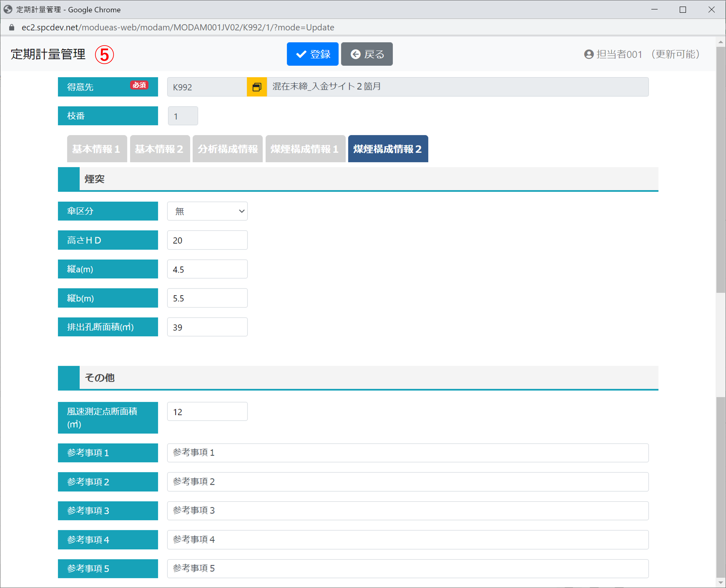
Task: Click the 参考事項４ text field
Action: pyautogui.click(x=408, y=540)
